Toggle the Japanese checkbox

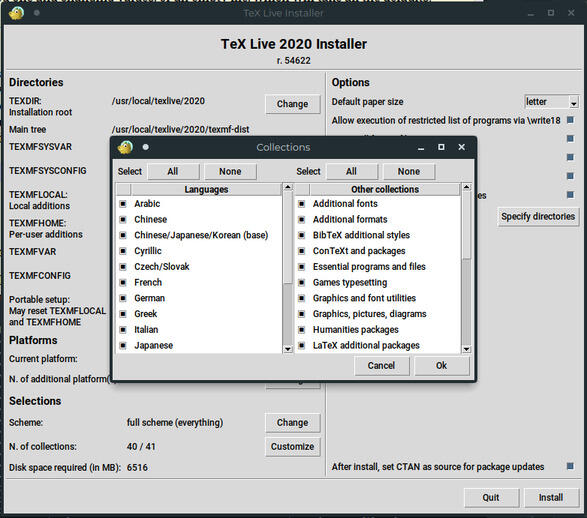click(122, 345)
